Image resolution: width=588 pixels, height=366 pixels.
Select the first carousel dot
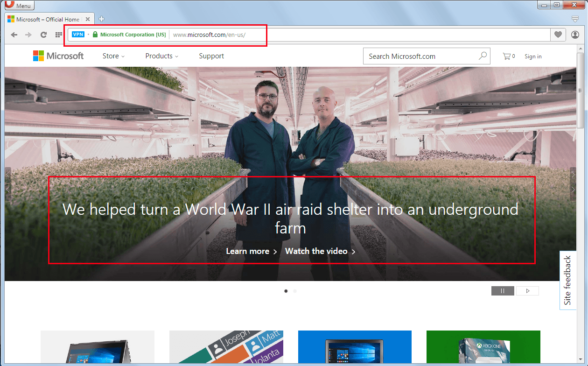tap(286, 291)
